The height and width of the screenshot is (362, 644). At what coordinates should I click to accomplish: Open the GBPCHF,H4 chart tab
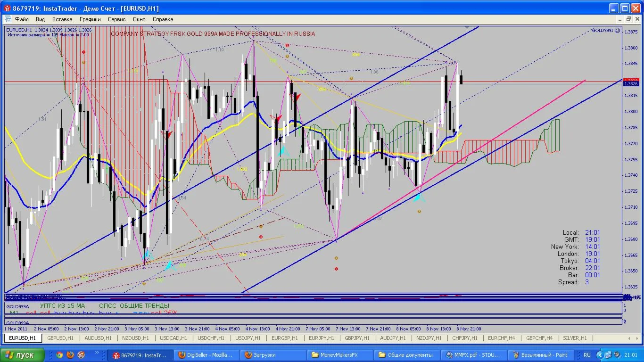click(540, 338)
